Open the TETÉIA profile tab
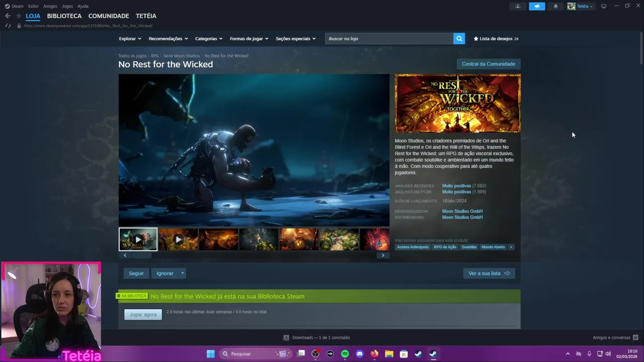644x362 pixels. [x=146, y=16]
